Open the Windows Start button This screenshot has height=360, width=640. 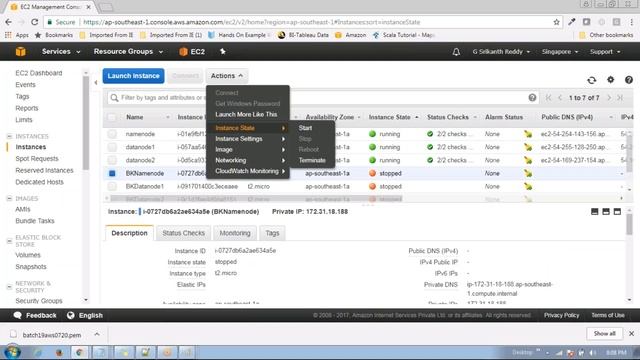[x=13, y=352]
